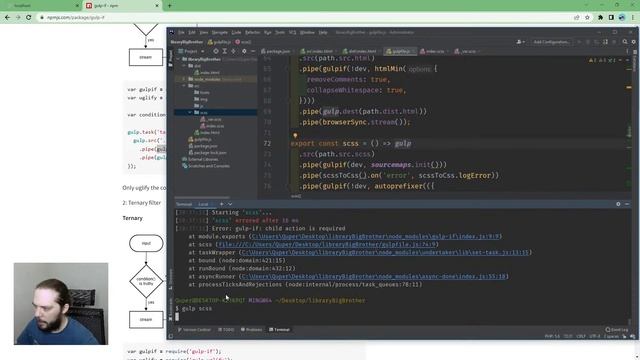
Task: Select the fonts folder in project tree
Action: coord(202,93)
